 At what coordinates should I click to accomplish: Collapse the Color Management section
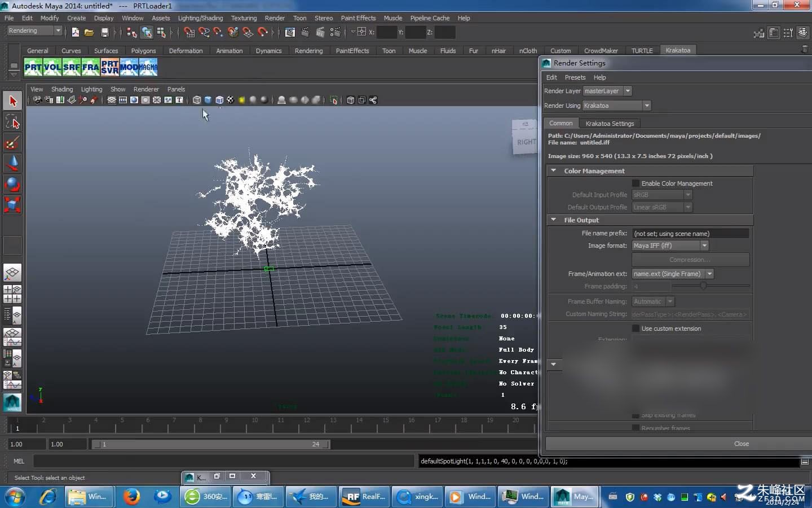tap(554, 170)
